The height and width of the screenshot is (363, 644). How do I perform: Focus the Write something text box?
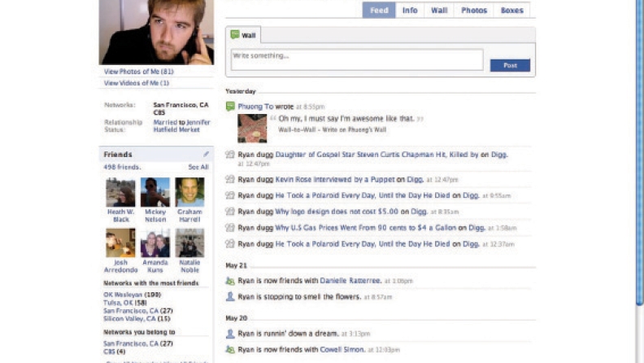click(x=357, y=59)
